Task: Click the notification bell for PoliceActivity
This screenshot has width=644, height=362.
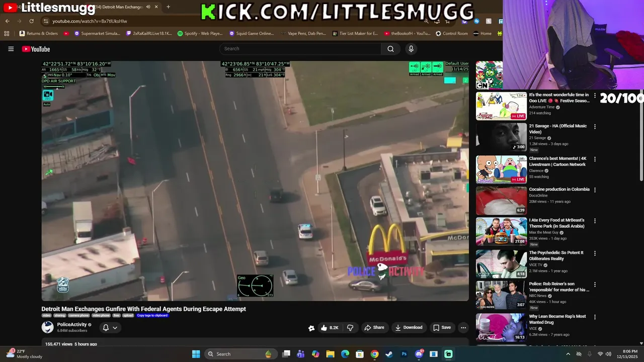Action: (x=106, y=327)
